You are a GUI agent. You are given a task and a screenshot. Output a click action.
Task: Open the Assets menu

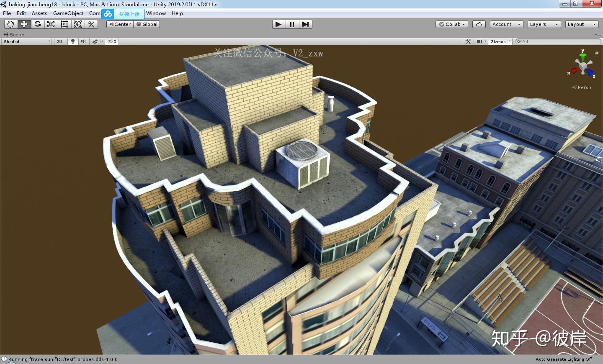tap(39, 13)
